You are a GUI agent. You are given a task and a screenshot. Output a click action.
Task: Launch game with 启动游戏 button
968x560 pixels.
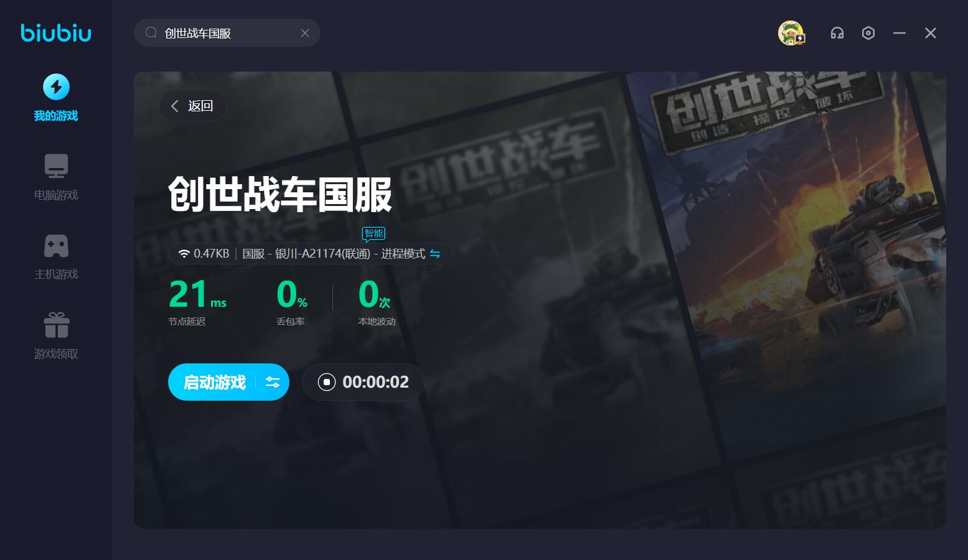coord(215,382)
